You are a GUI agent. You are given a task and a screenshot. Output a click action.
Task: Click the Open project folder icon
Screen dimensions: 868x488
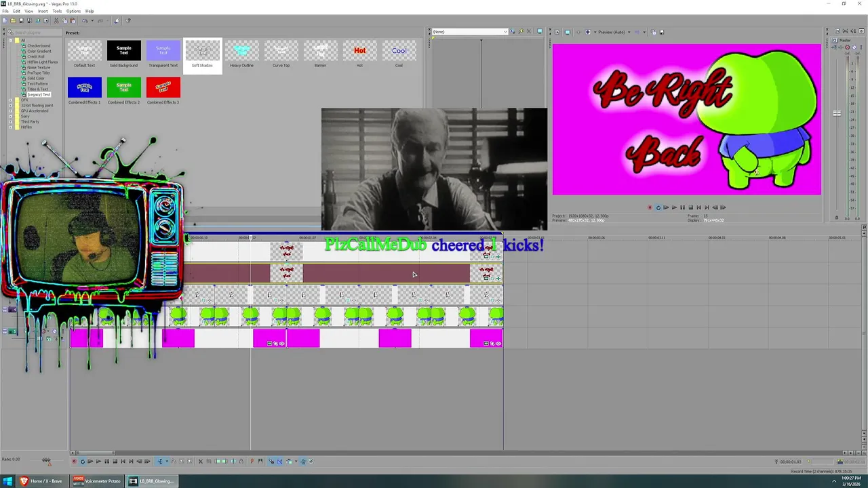point(13,20)
